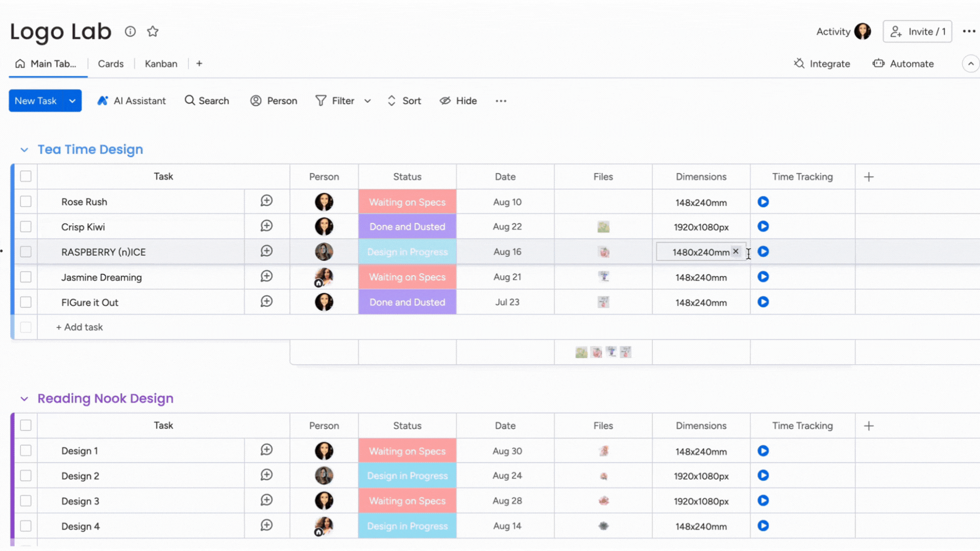Screen dimensions: 980x551
Task: Click the add person icon next to Rose Rush
Action: point(266,201)
